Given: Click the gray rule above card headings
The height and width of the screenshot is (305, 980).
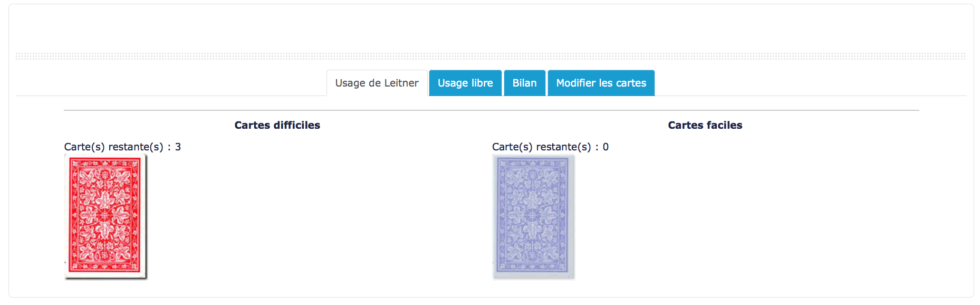Looking at the screenshot, I should pyautogui.click(x=491, y=110).
